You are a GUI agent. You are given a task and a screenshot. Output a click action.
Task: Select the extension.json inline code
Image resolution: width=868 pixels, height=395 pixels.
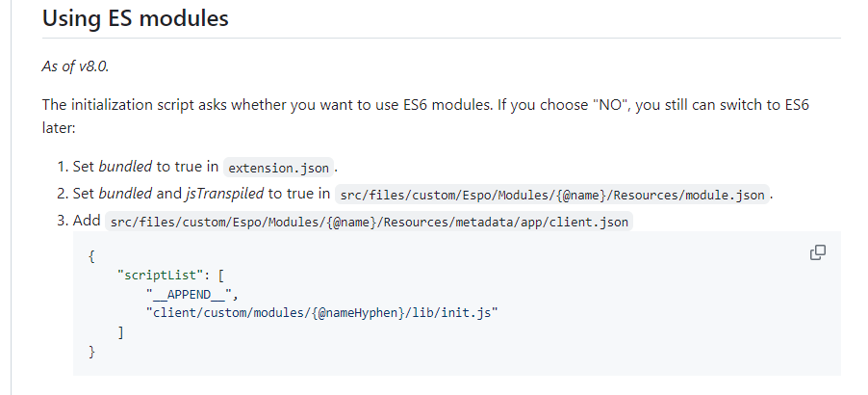point(281,167)
